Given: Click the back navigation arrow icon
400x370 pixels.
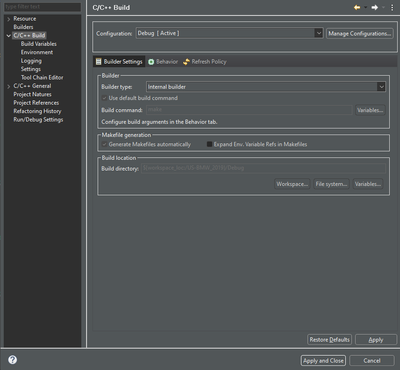Looking at the screenshot, I should point(357,7).
